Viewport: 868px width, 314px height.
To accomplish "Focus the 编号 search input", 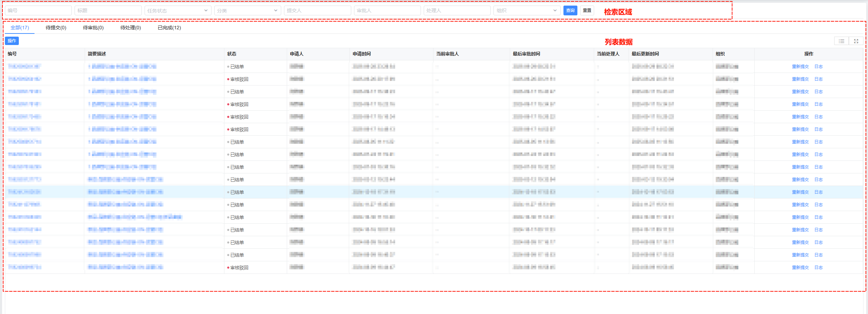I will (38, 10).
